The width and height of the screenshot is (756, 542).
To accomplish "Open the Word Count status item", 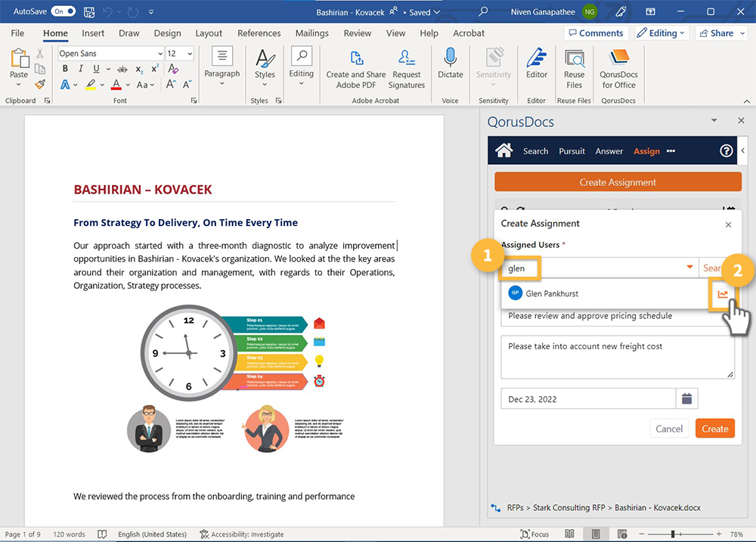I will pyautogui.click(x=69, y=534).
